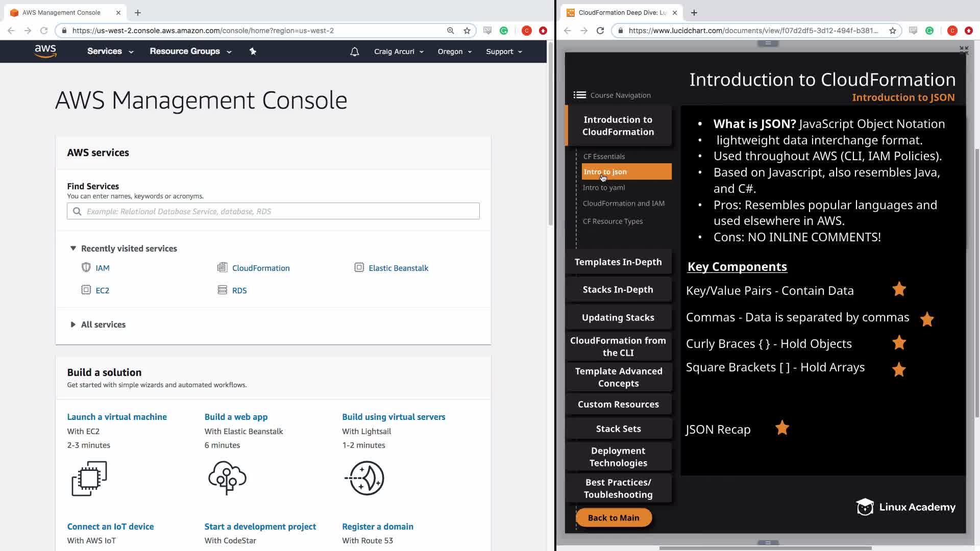Screen dimensions: 980x551
Task: Open the Resource Groups dropdown
Action: click(x=190, y=51)
